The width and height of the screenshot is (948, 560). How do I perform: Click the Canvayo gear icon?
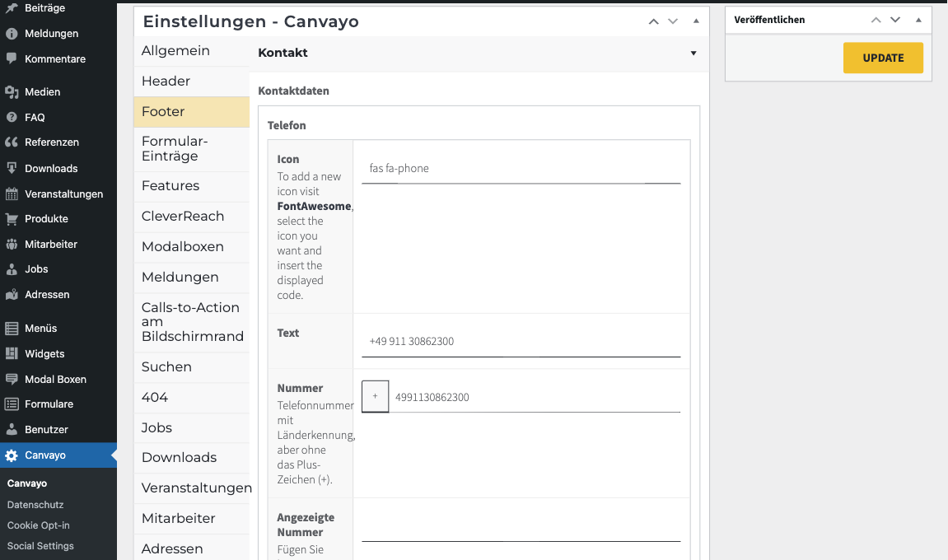pos(12,455)
